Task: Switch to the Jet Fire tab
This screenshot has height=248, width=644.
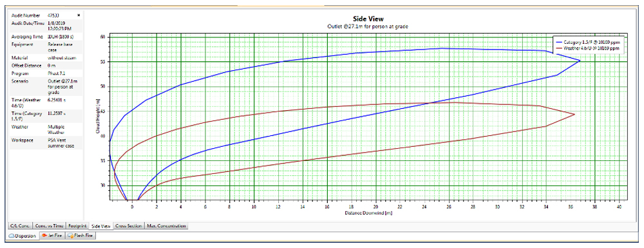Action: (52, 236)
